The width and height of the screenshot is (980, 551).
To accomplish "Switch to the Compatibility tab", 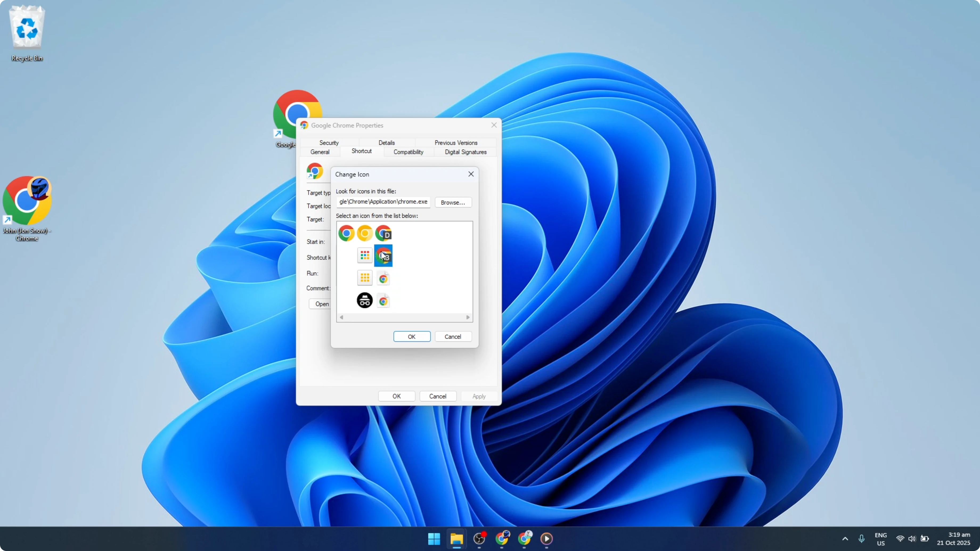I will coord(408,152).
